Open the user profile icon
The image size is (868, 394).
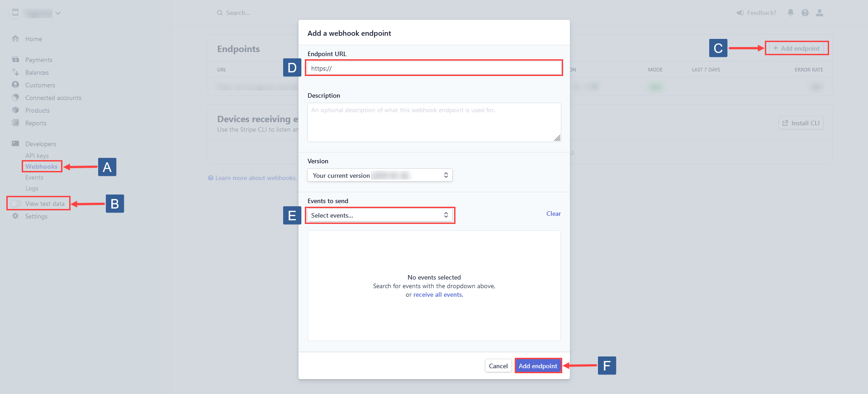(x=820, y=13)
